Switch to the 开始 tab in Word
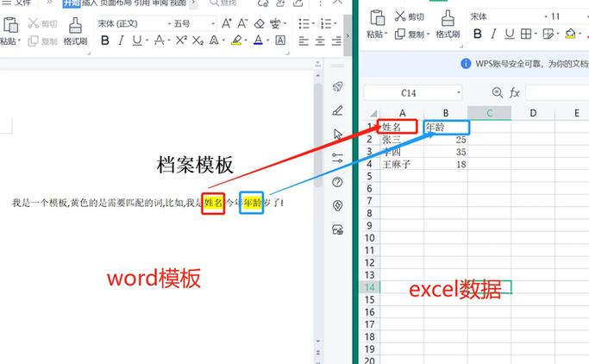Viewport: 589px width, 364px height. click(72, 3)
